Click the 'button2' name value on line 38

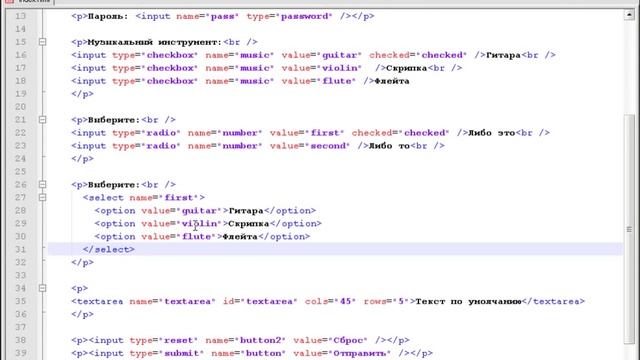pyautogui.click(x=261, y=340)
